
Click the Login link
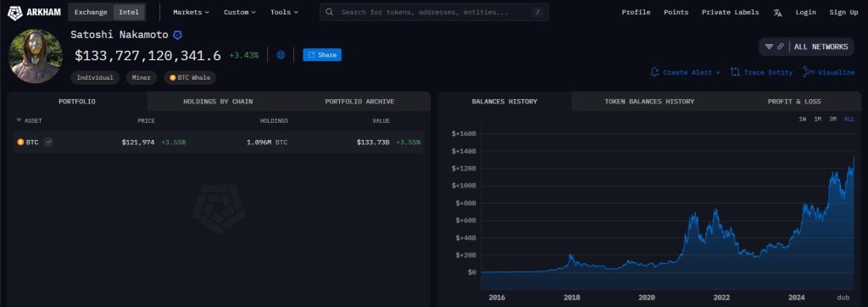click(805, 12)
